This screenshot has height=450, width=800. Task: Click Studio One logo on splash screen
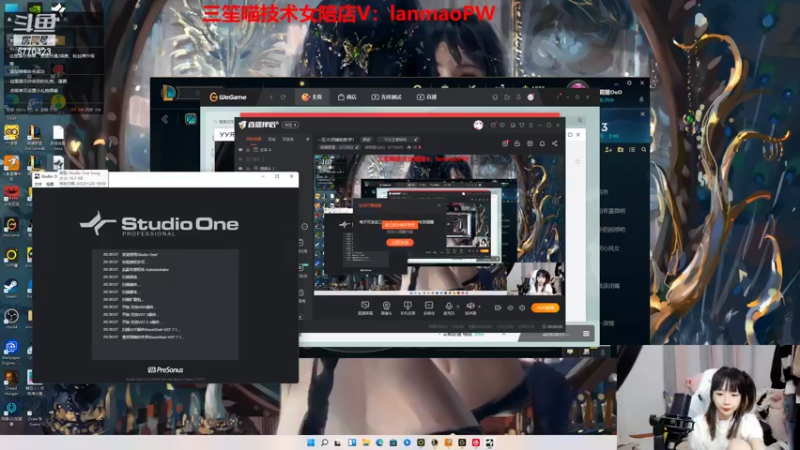tap(159, 224)
